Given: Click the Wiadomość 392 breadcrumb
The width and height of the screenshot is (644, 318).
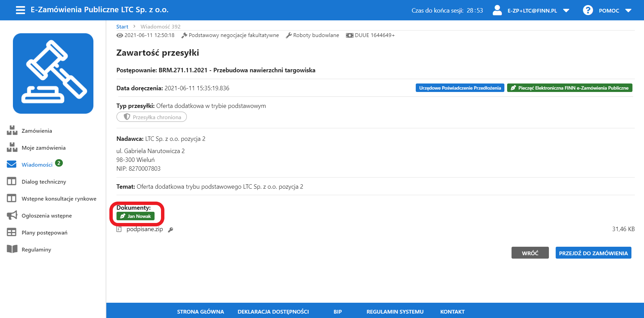Looking at the screenshot, I should coord(161,26).
